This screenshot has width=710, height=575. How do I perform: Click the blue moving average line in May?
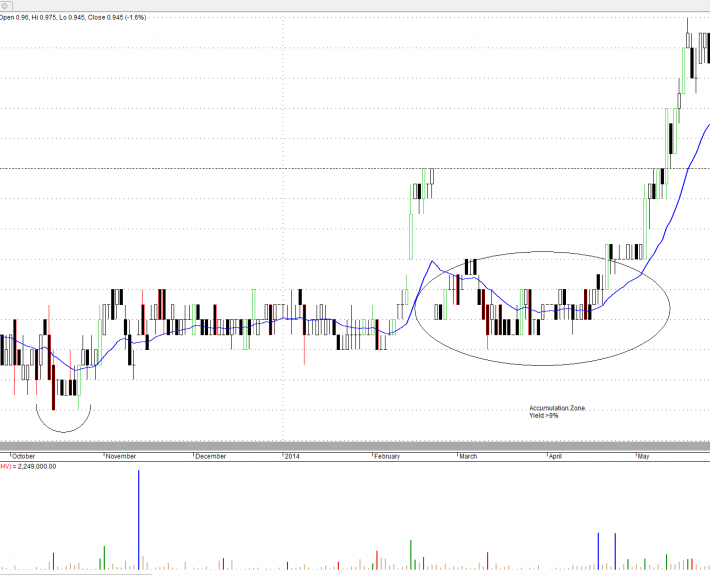(680, 180)
